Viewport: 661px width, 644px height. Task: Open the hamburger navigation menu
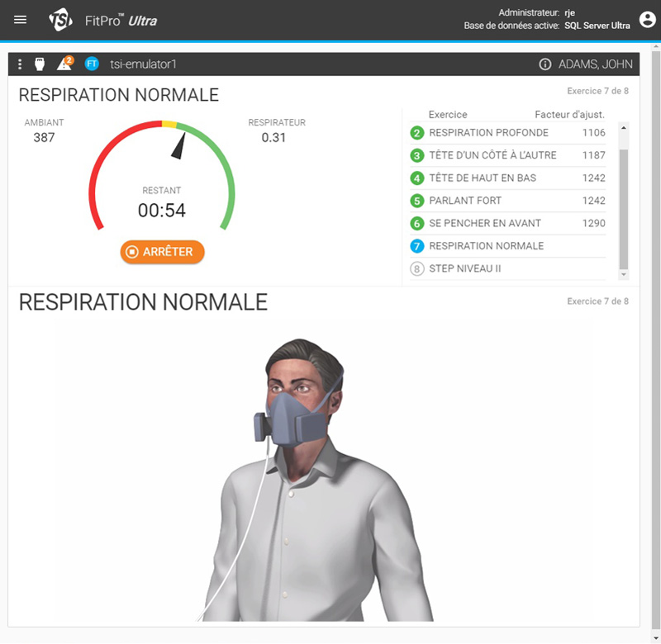21,20
